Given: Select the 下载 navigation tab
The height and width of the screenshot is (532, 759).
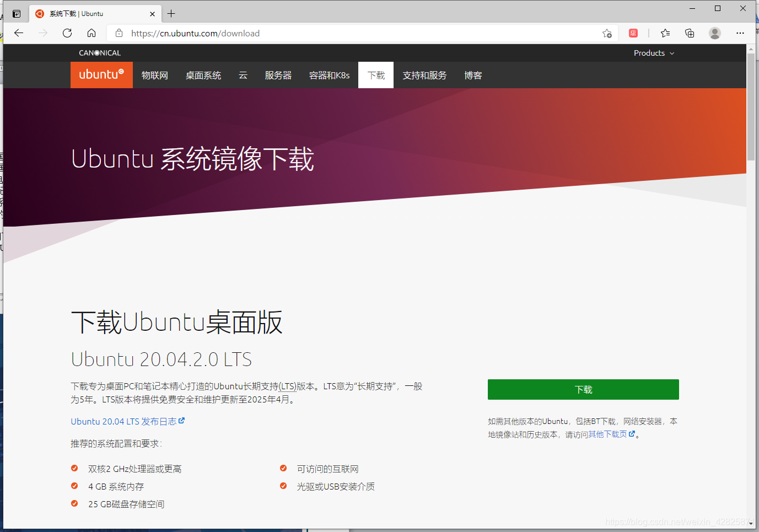Looking at the screenshot, I should tap(376, 75).
